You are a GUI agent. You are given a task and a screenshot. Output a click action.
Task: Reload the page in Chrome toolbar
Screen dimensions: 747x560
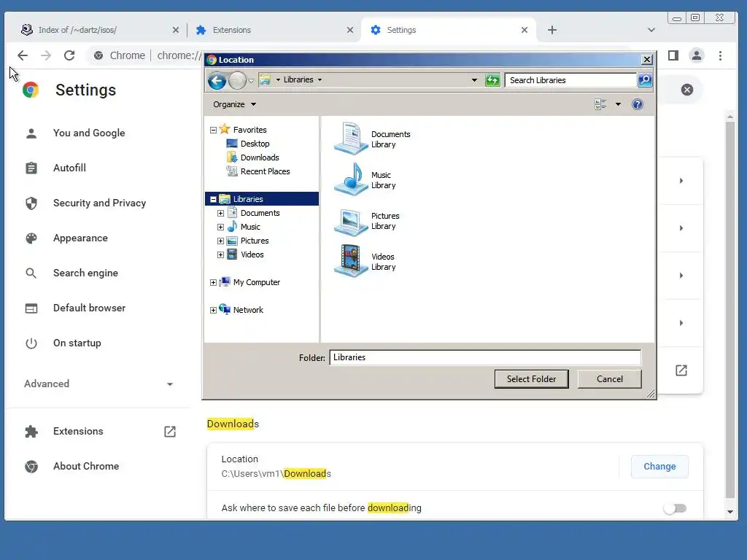point(69,55)
